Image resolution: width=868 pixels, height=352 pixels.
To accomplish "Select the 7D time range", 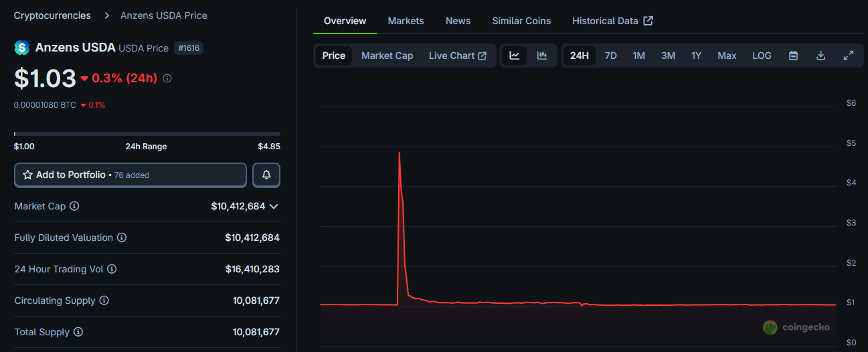I will pos(610,56).
